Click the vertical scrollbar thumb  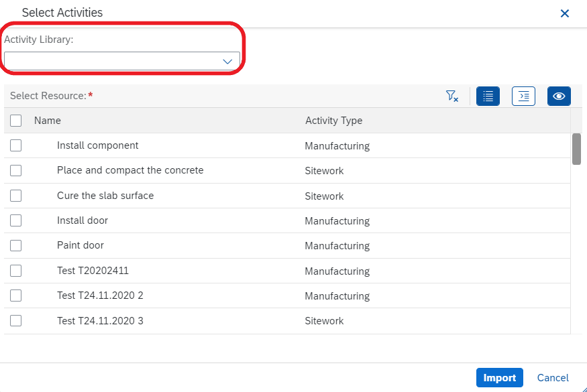[576, 149]
